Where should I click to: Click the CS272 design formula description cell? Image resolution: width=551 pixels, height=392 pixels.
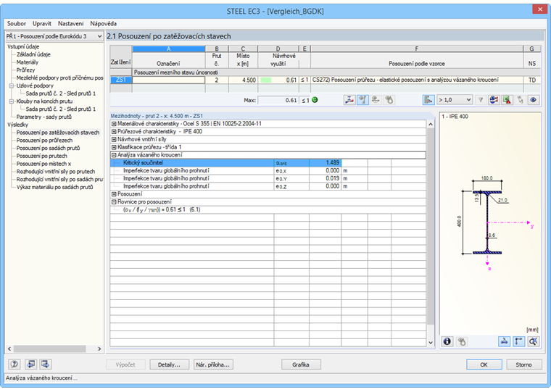click(417, 80)
